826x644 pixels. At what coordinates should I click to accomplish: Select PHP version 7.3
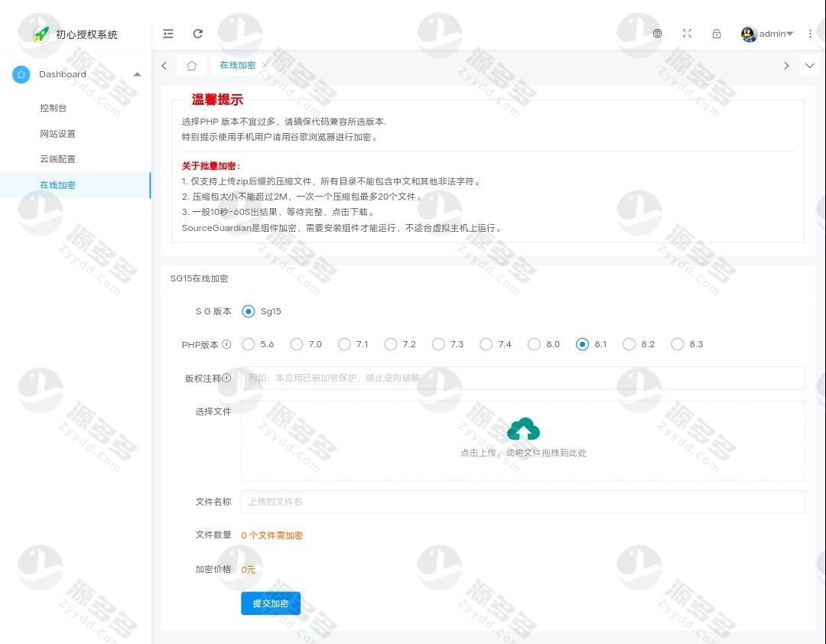[x=438, y=344]
